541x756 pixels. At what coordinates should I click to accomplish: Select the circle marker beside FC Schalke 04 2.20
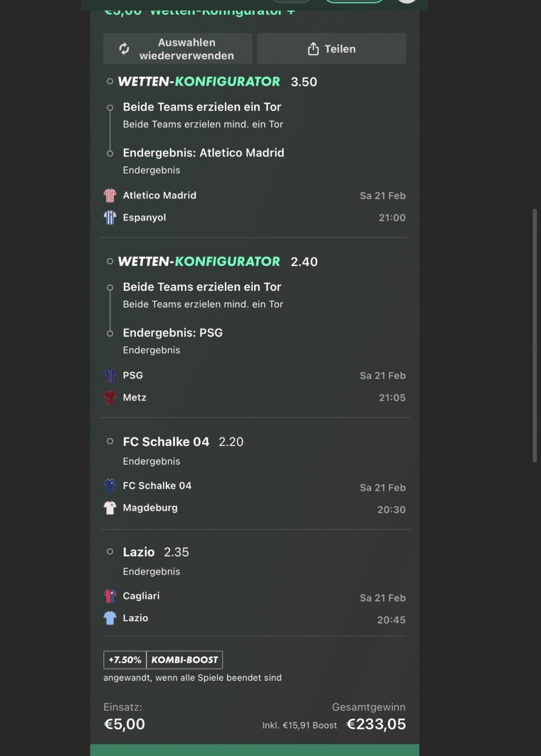(110, 441)
